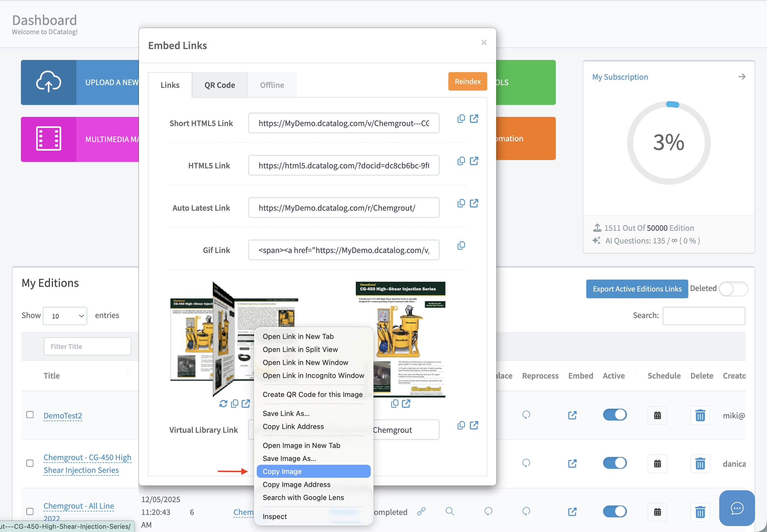Refresh the flipbook GIF preview
The image size is (767, 532).
click(x=223, y=404)
